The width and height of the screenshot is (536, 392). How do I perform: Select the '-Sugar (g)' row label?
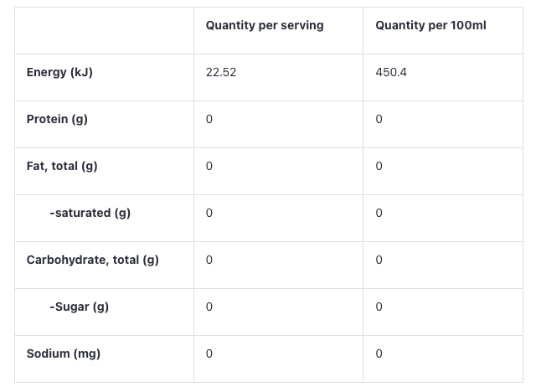click(79, 307)
